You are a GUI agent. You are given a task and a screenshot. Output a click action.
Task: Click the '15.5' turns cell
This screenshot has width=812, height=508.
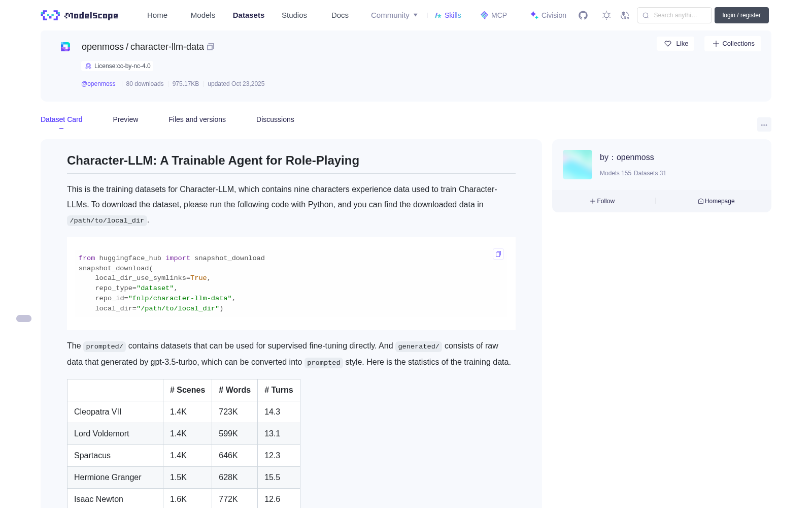[x=279, y=478]
